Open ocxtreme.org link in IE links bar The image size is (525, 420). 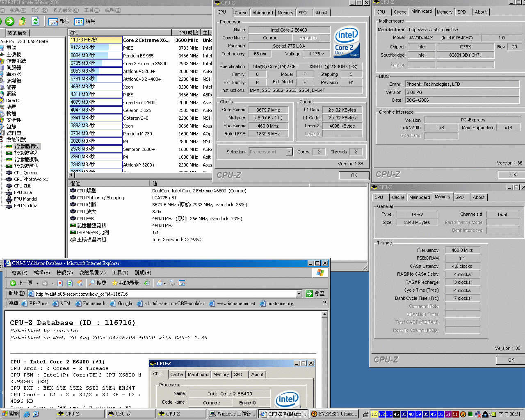(x=277, y=304)
